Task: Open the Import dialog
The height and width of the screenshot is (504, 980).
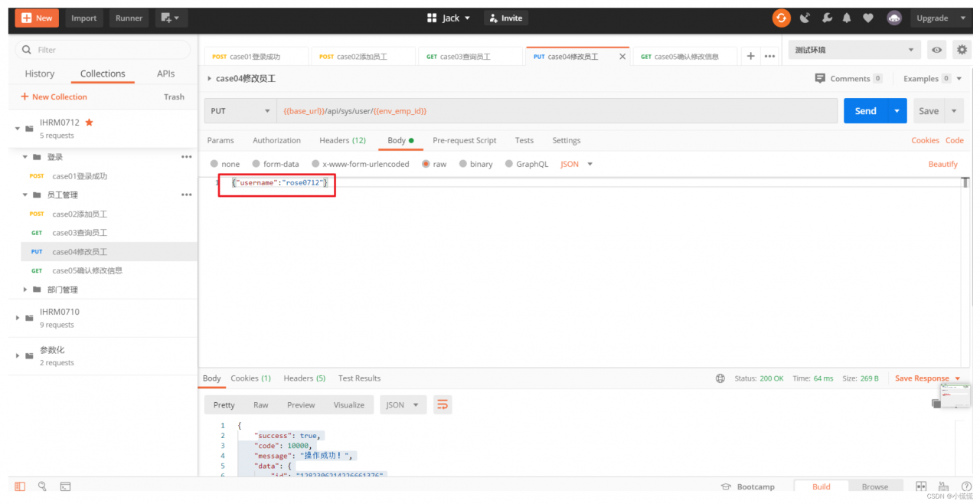Action: coord(84,18)
